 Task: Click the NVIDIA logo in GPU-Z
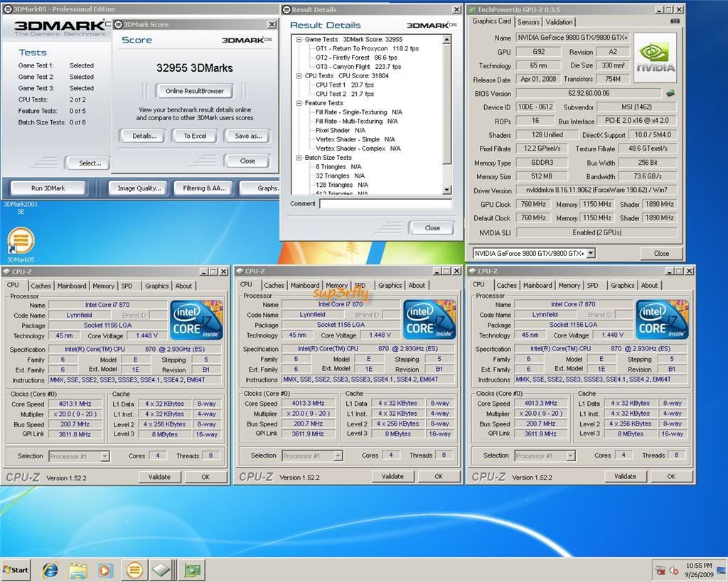pyautogui.click(x=654, y=57)
